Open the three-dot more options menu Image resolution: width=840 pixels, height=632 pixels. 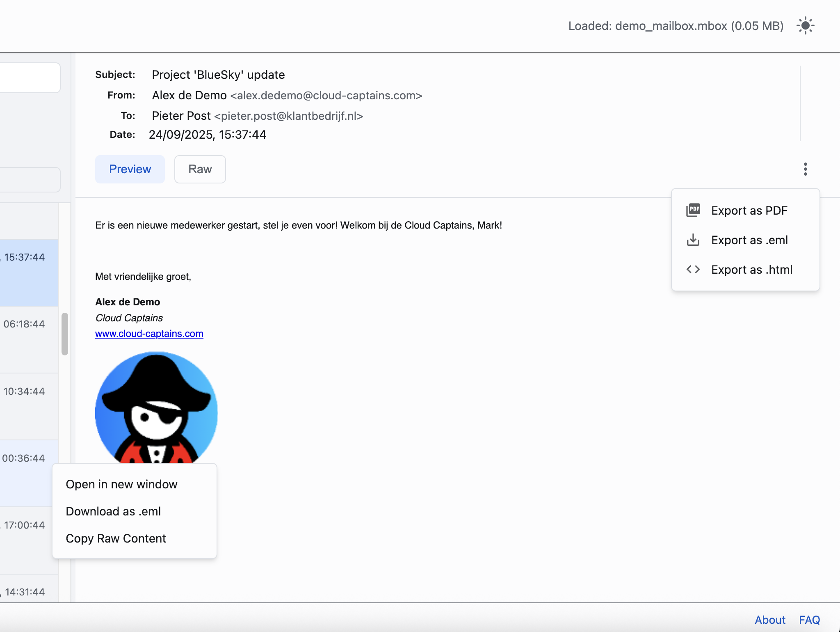[805, 169]
